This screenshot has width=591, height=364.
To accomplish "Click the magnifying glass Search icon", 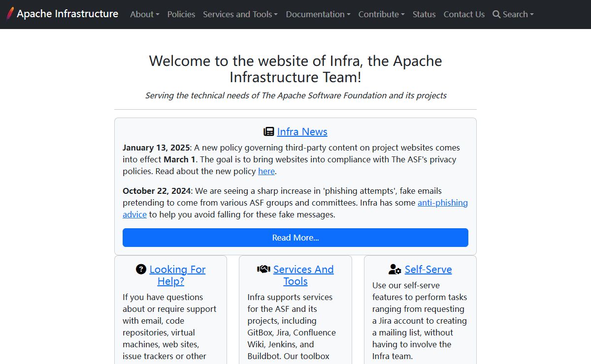I will pos(496,14).
